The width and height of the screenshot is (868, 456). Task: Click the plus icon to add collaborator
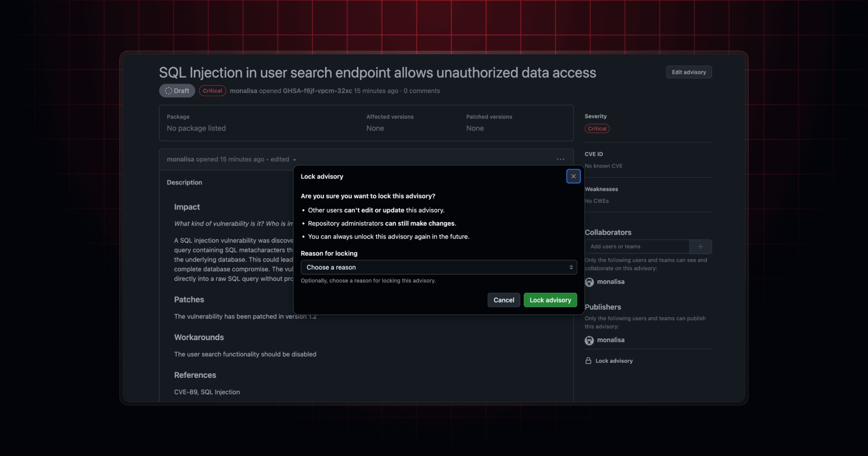click(x=701, y=246)
